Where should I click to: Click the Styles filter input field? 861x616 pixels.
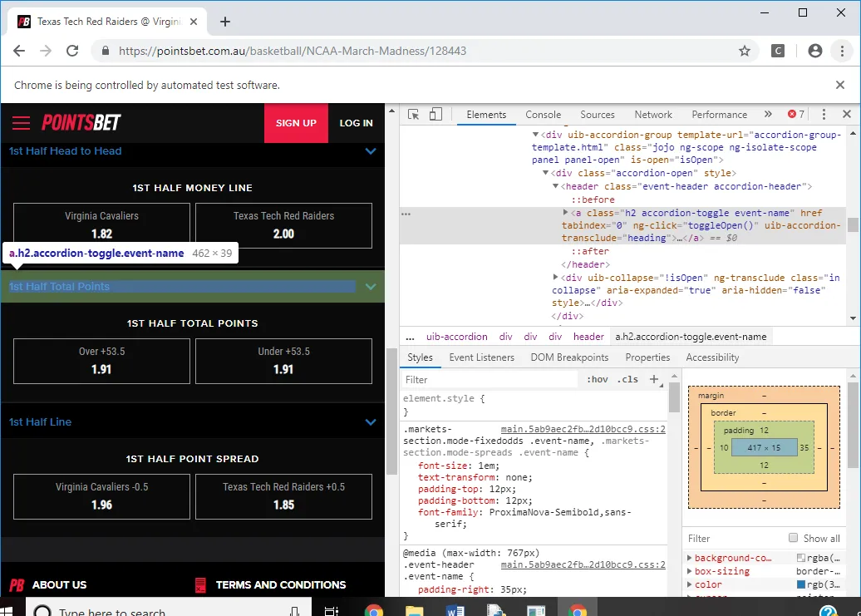click(489, 379)
